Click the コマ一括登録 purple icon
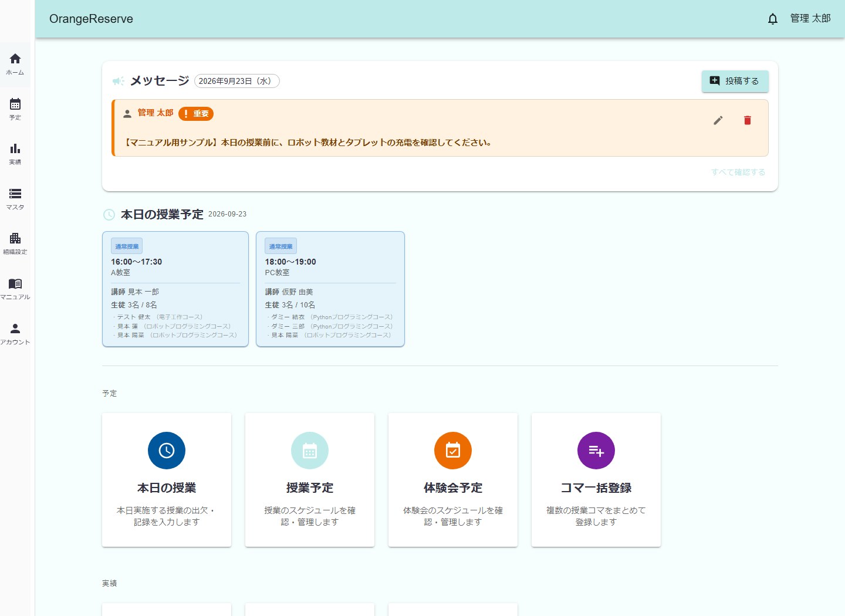Image resolution: width=845 pixels, height=616 pixels. click(x=596, y=451)
